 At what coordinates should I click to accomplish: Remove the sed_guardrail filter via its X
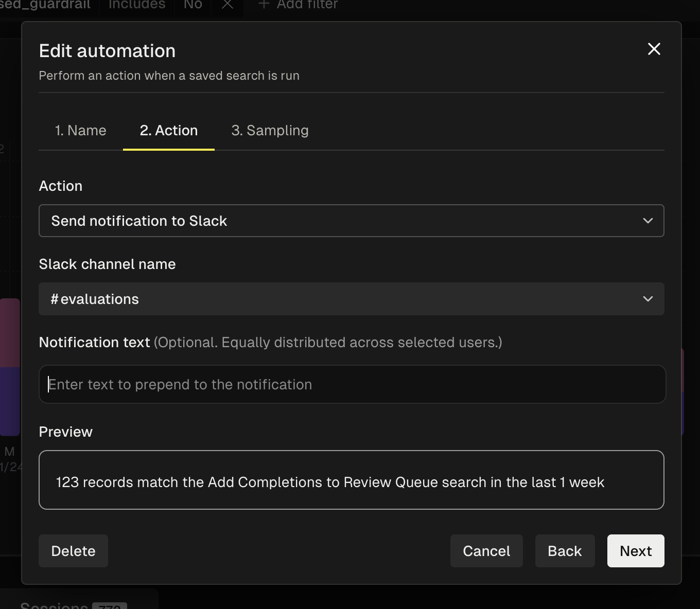click(x=227, y=4)
